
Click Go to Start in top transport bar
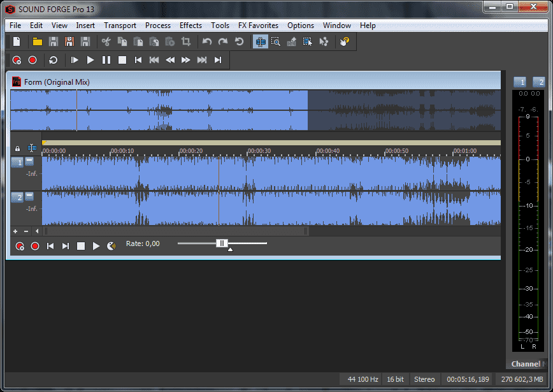[x=138, y=61]
